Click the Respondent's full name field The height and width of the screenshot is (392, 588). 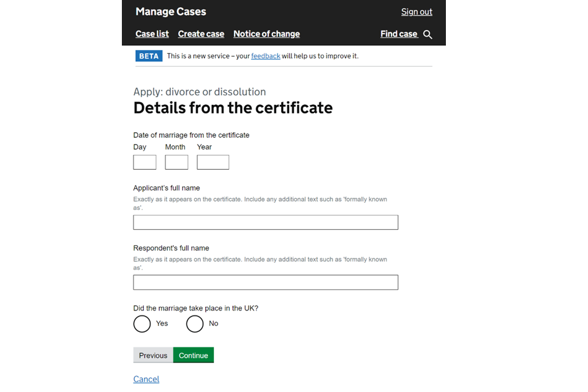(265, 282)
